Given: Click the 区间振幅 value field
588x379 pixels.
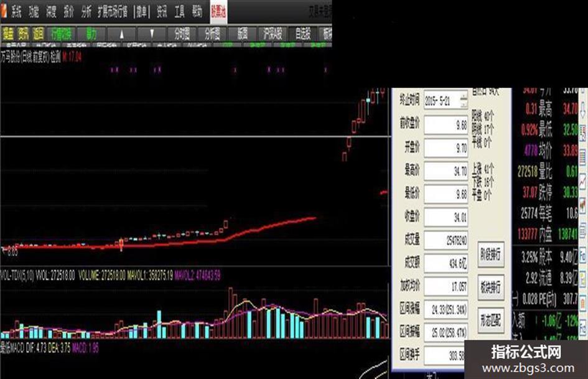Looking at the screenshot, I should pos(446,333).
